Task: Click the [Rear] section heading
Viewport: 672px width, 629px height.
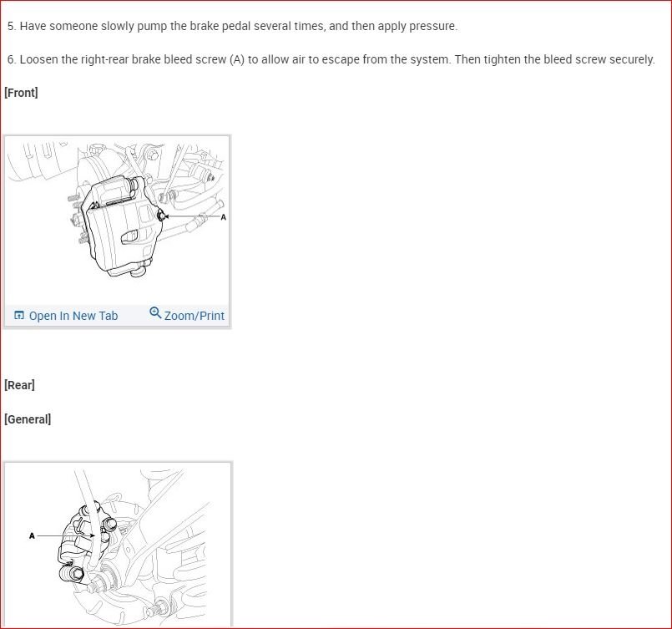Action: click(x=19, y=385)
